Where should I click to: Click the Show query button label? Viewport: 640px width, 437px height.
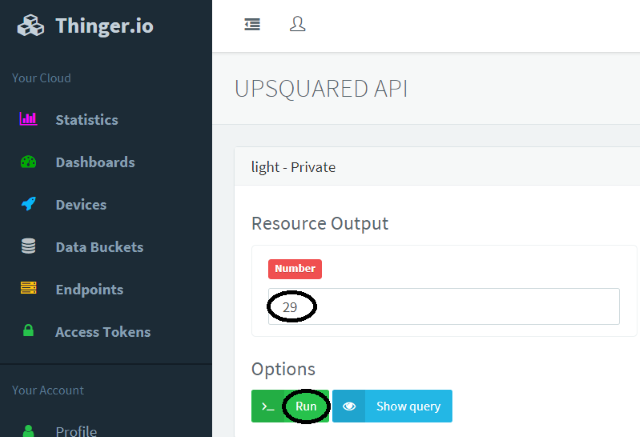coord(408,406)
